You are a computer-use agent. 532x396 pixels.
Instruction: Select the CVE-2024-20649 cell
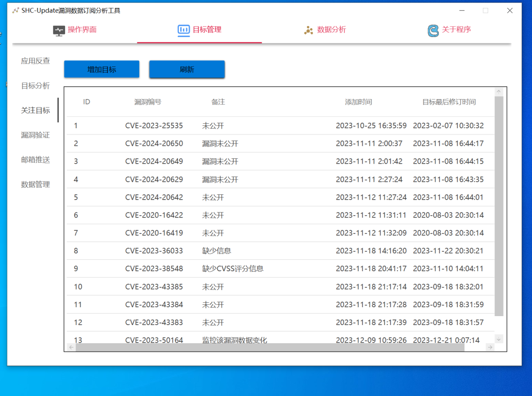click(154, 161)
